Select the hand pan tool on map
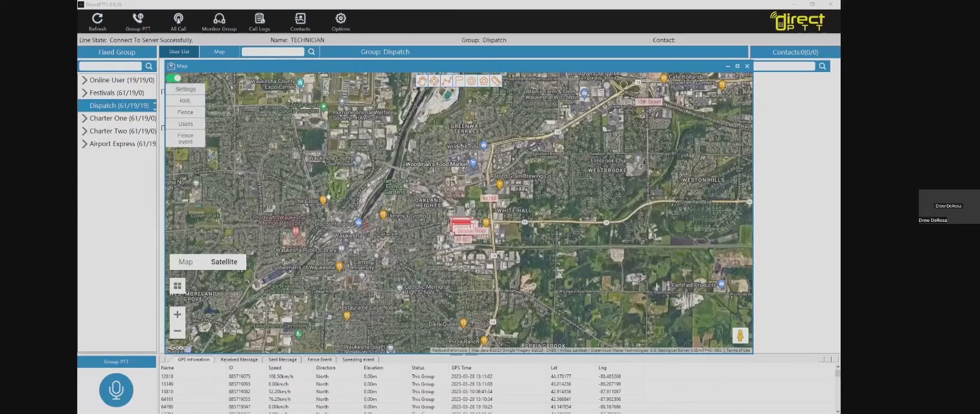 422,81
